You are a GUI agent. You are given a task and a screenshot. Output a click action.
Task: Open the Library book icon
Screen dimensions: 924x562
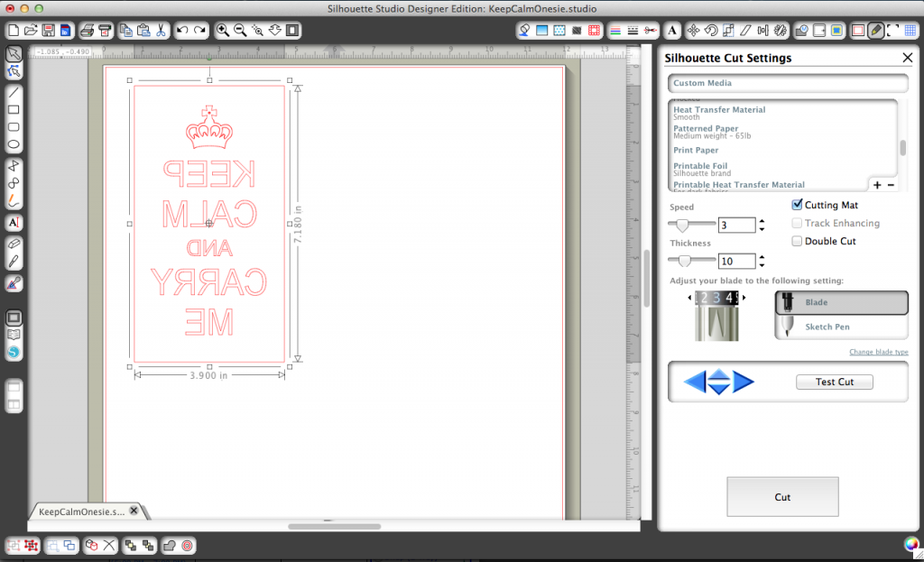14,335
